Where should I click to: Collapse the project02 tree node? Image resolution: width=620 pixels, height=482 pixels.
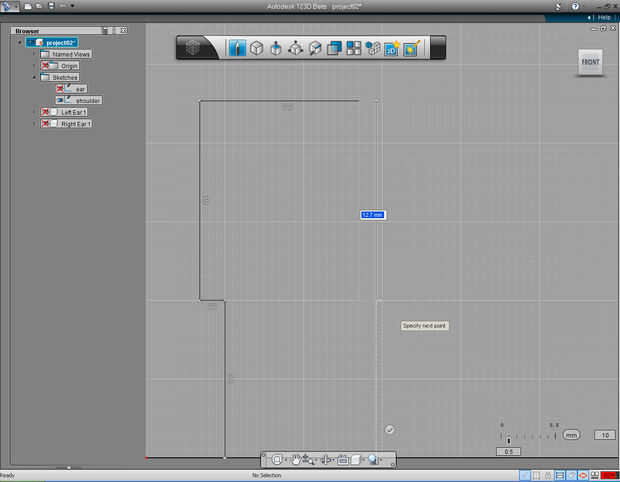tap(20, 42)
